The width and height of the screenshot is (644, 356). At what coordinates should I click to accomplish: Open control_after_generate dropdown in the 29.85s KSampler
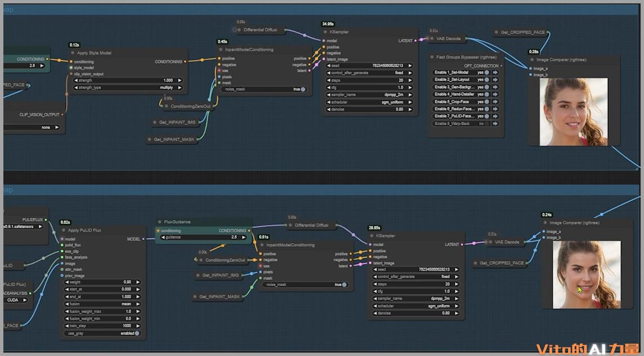(415, 277)
